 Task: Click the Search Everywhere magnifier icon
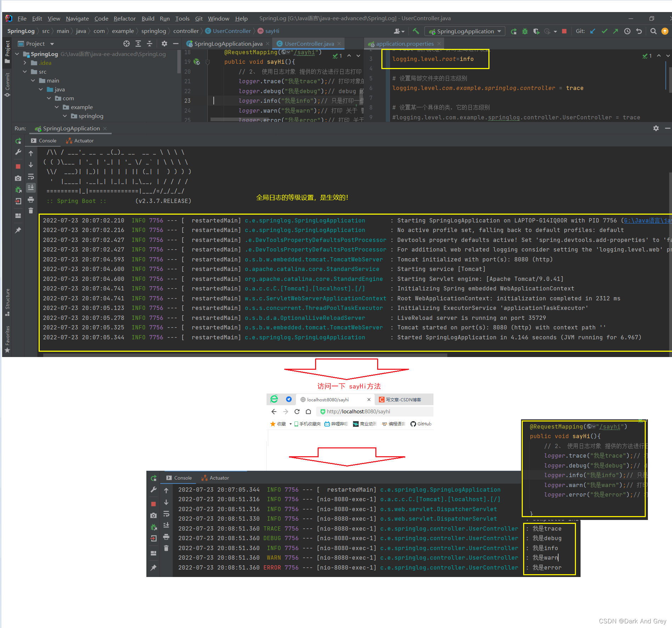[653, 31]
